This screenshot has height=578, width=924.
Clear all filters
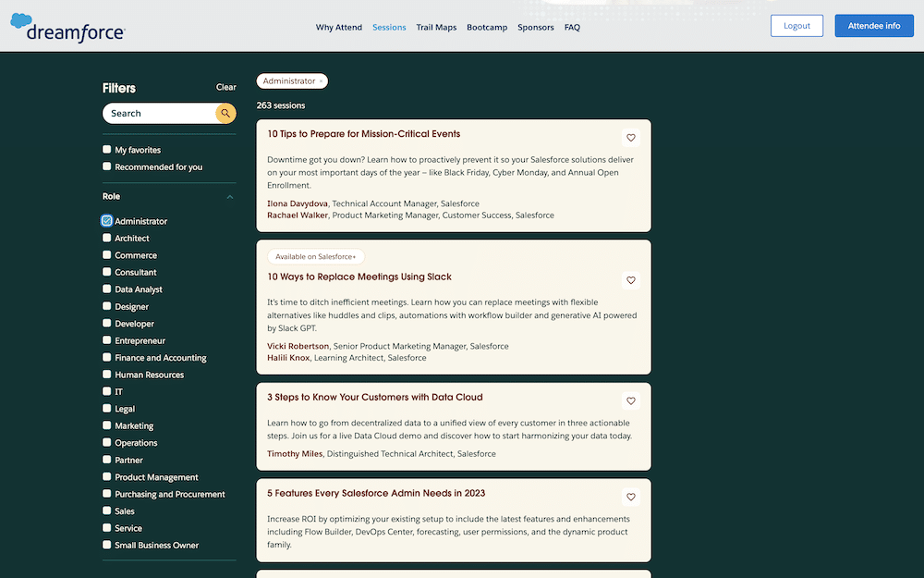coord(225,87)
